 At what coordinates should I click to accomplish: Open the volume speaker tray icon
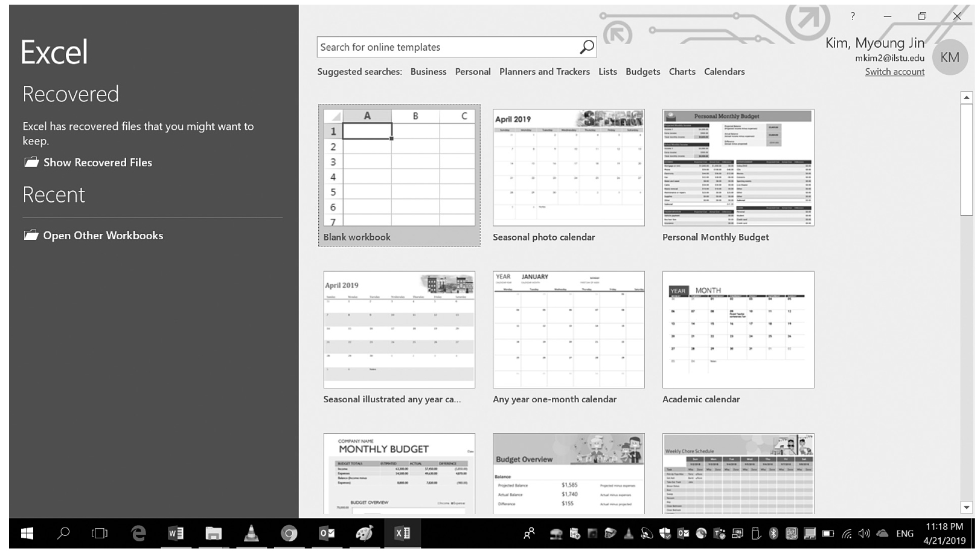[865, 533]
